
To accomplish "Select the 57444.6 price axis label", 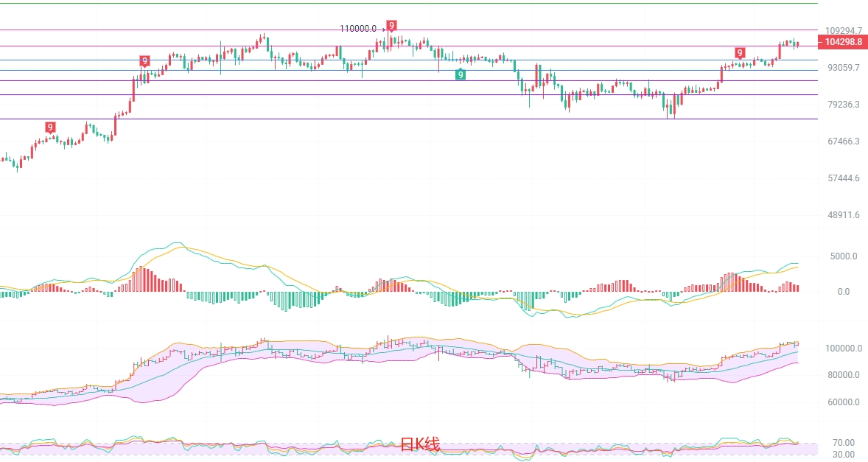I will pyautogui.click(x=843, y=178).
